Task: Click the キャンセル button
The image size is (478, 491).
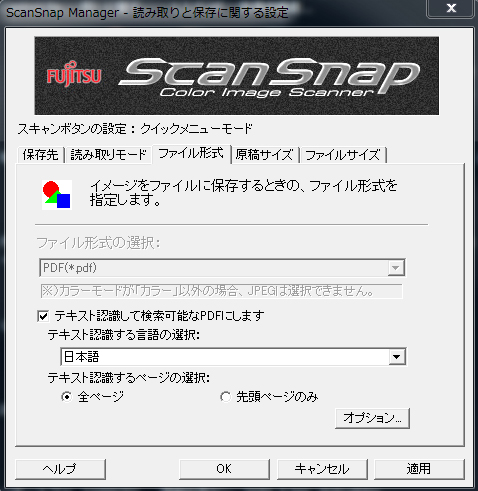Action: click(x=322, y=469)
